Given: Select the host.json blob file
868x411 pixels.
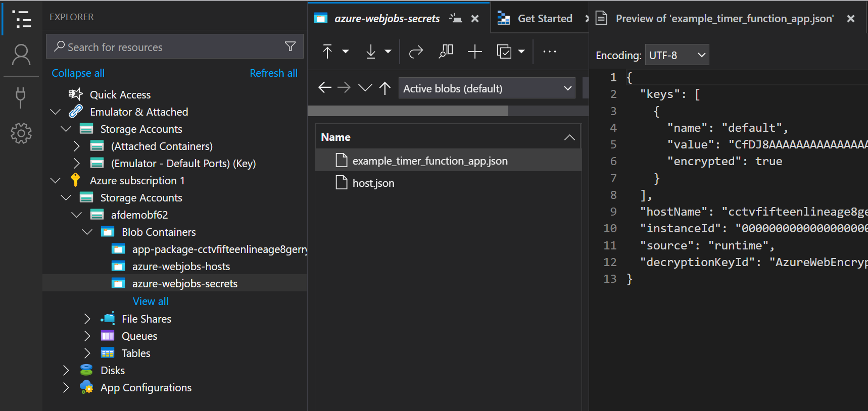Looking at the screenshot, I should pos(373,183).
